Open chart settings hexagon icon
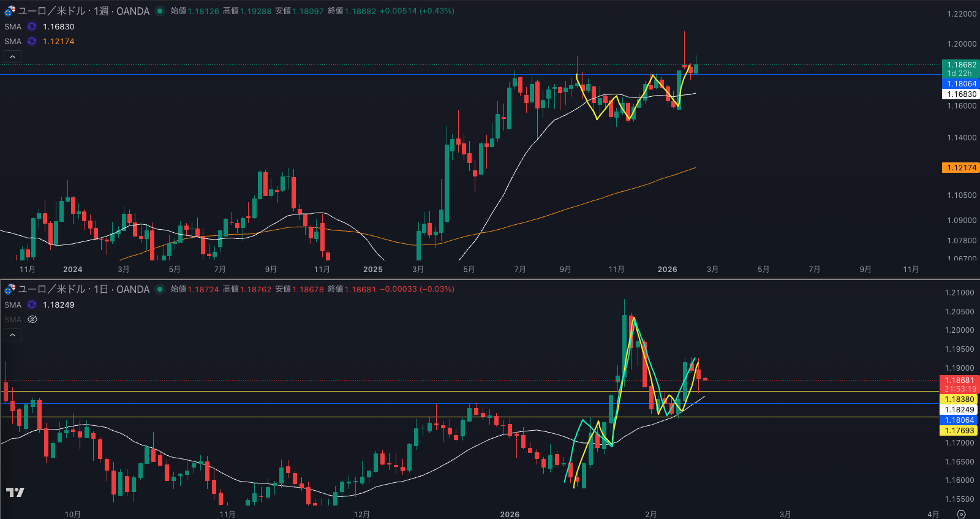This screenshot has width=980, height=519. [x=961, y=514]
